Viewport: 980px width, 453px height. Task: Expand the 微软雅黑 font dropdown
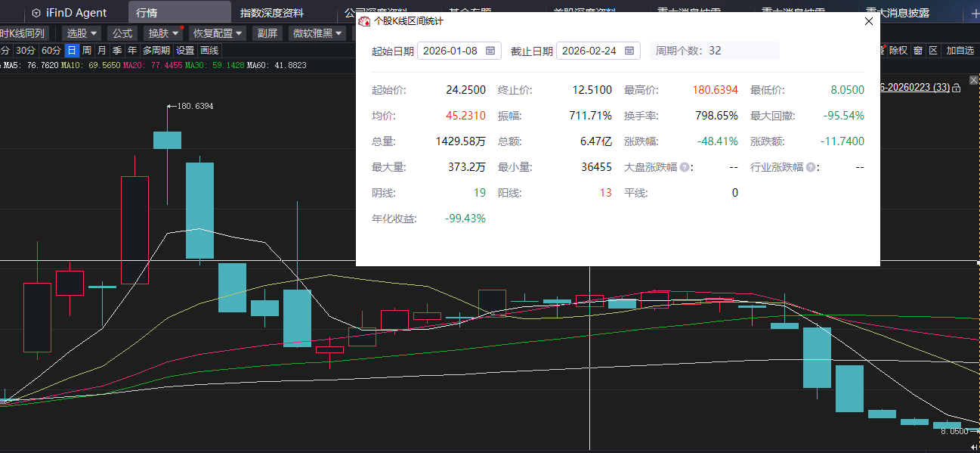[x=317, y=33]
